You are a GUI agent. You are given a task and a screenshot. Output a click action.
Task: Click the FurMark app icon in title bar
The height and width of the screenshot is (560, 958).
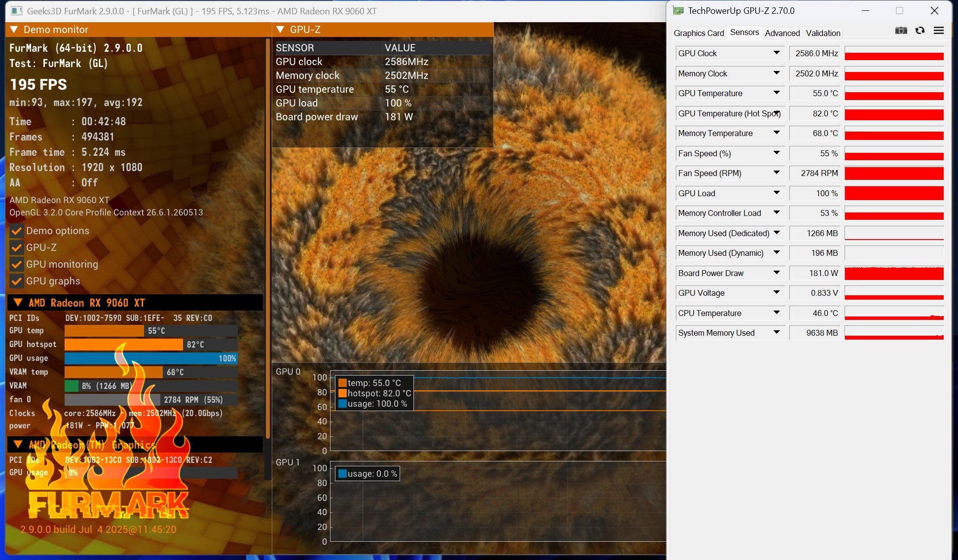[17, 10]
